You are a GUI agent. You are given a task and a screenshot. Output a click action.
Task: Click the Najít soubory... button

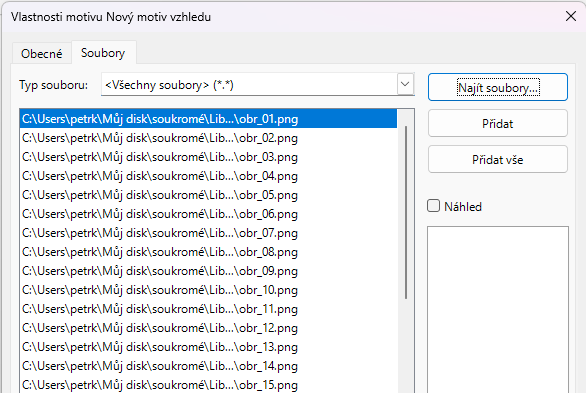click(x=498, y=87)
